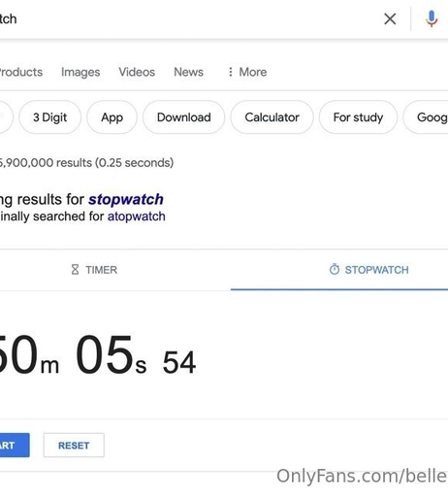Open the Products results tab

click(21, 72)
